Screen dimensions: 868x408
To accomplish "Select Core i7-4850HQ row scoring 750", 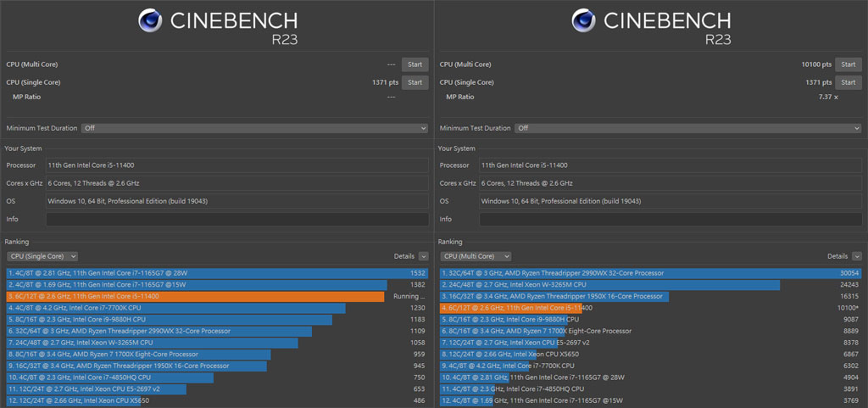I will coord(217,377).
